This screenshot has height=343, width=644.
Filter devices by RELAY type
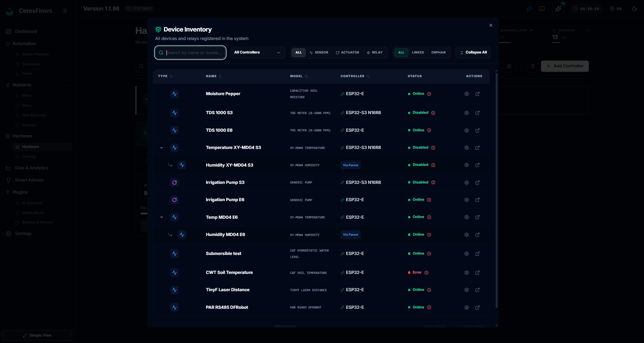pyautogui.click(x=374, y=52)
